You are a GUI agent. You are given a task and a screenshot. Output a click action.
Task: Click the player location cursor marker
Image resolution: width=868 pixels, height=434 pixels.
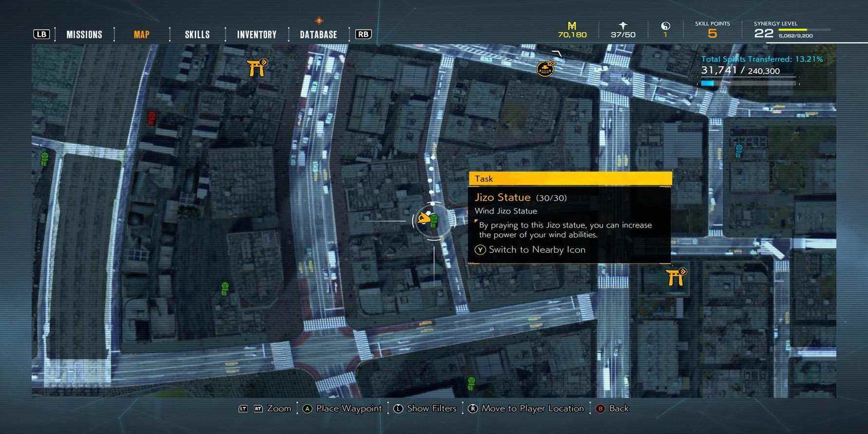(423, 219)
